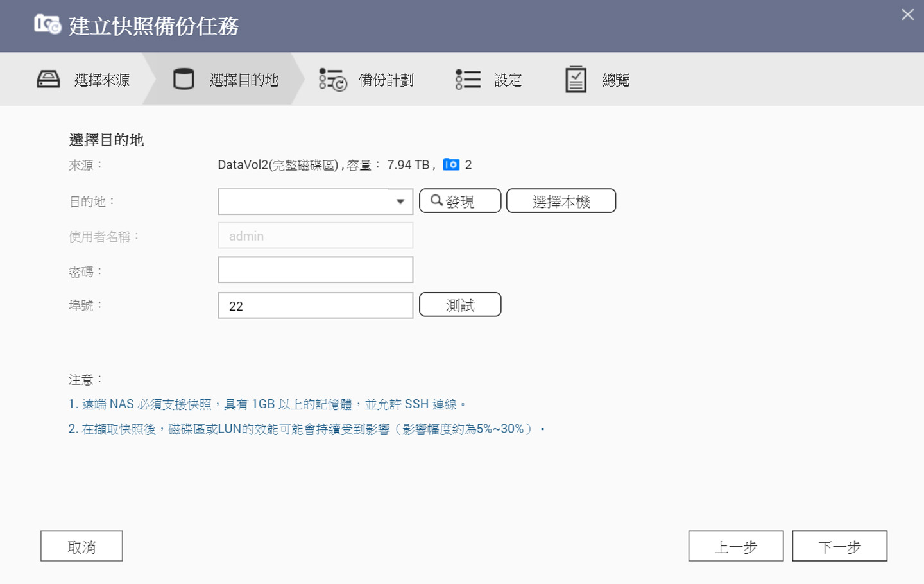Image resolution: width=924 pixels, height=584 pixels.
Task: Click the 設定 list icon
Action: click(x=468, y=80)
